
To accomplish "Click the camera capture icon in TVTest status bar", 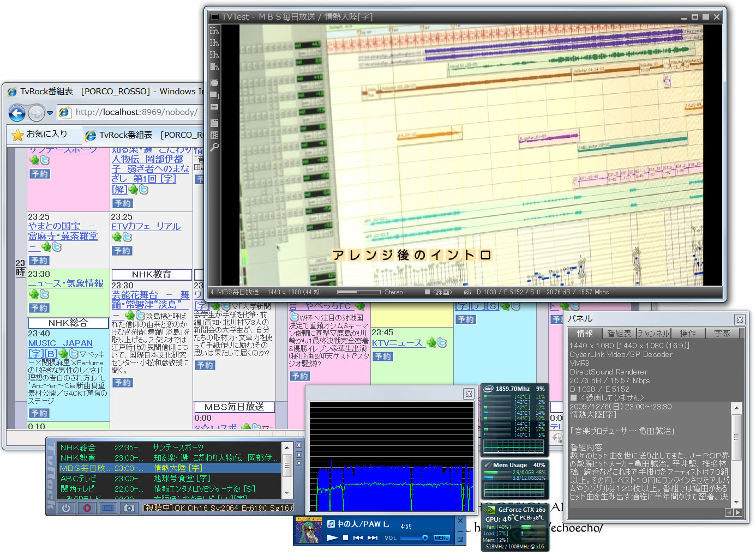I will click(x=467, y=292).
